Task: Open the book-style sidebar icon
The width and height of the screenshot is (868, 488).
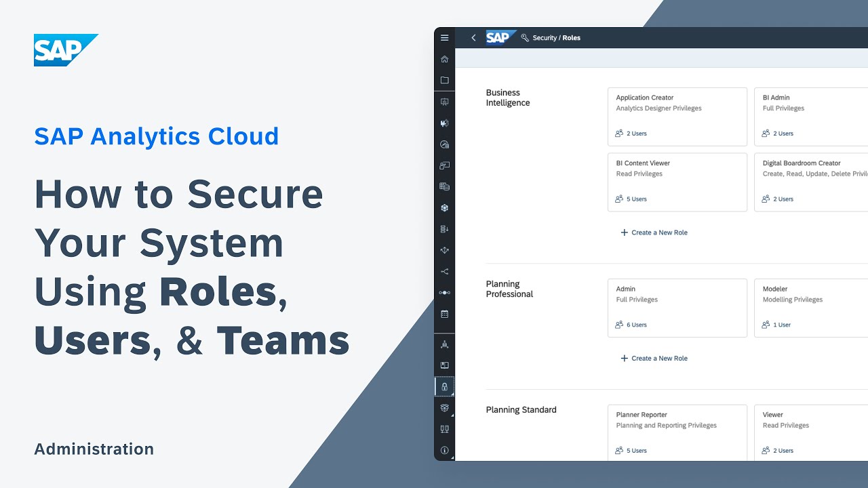Action: [x=444, y=365]
